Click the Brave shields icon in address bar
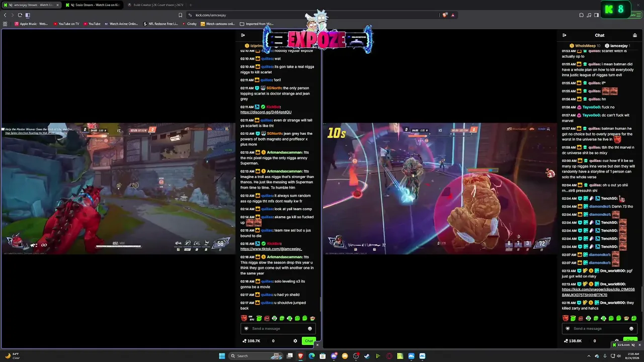Viewport: 644px width, 362px height. coord(445,15)
